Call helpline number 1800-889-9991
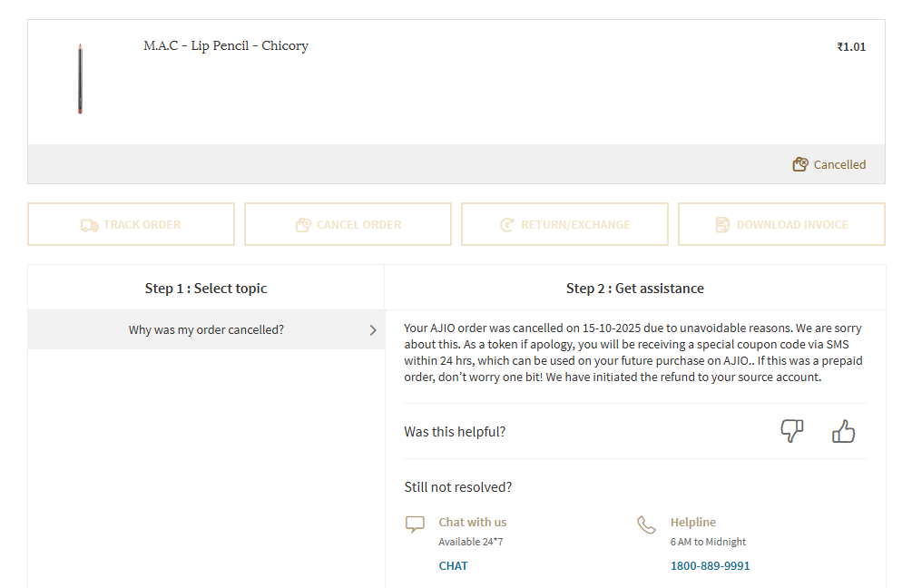Screen dimensions: 912x588 pos(711,566)
